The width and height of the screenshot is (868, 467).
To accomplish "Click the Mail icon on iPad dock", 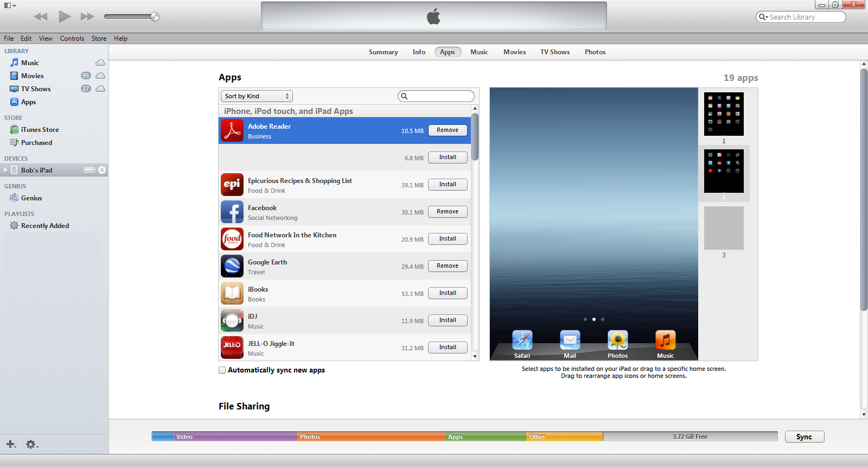I will click(570, 340).
